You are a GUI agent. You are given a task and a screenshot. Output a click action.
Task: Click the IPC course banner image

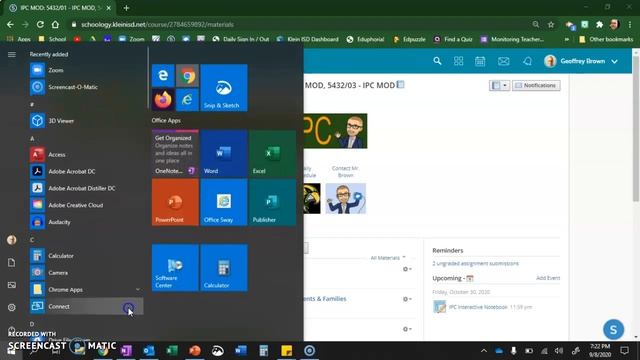coord(336,131)
